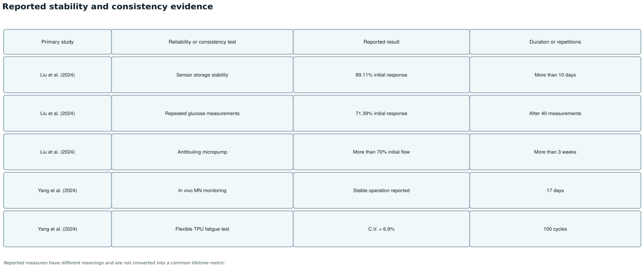Click the Antifouling micropump cell

(x=202, y=152)
